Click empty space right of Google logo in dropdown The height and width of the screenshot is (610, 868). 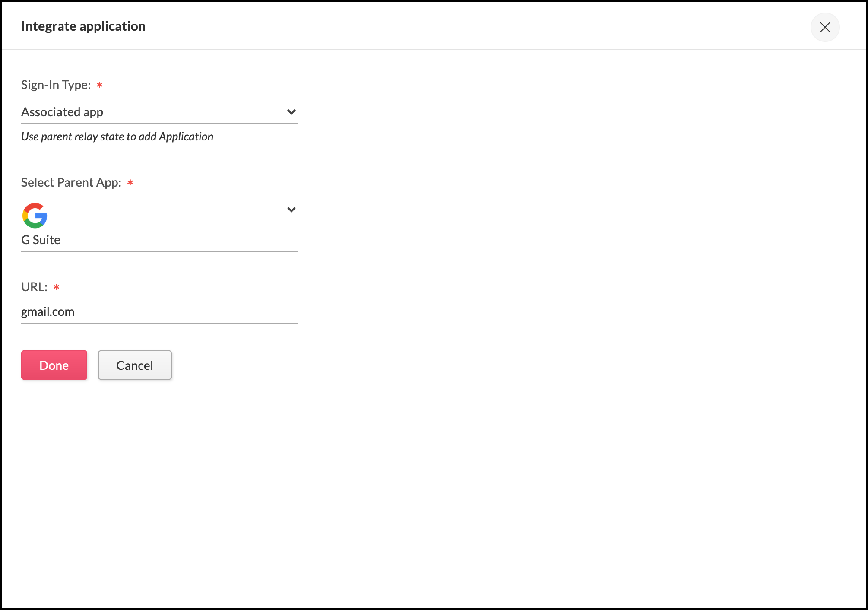click(x=164, y=216)
